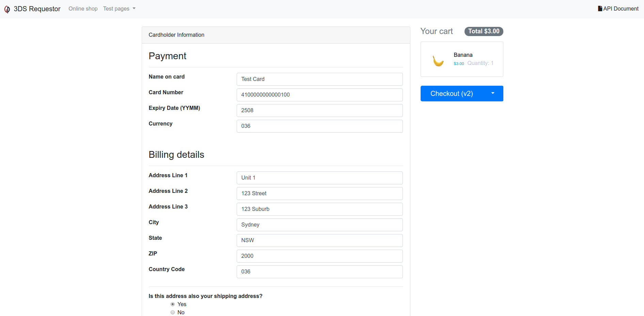
Task: Click the Total $3.00 badge
Action: (x=484, y=31)
